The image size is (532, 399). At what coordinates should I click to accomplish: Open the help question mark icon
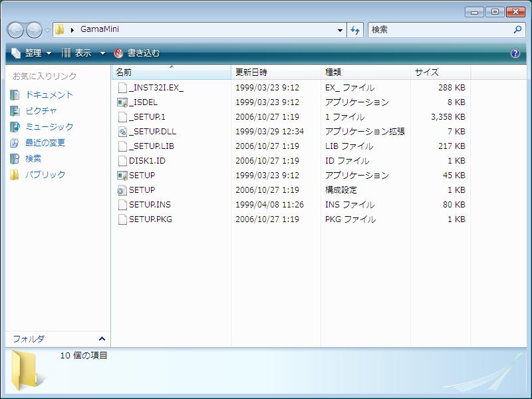tap(515, 53)
